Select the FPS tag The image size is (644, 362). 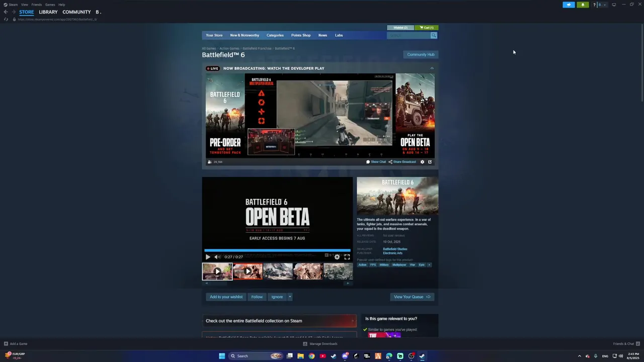pos(373,265)
